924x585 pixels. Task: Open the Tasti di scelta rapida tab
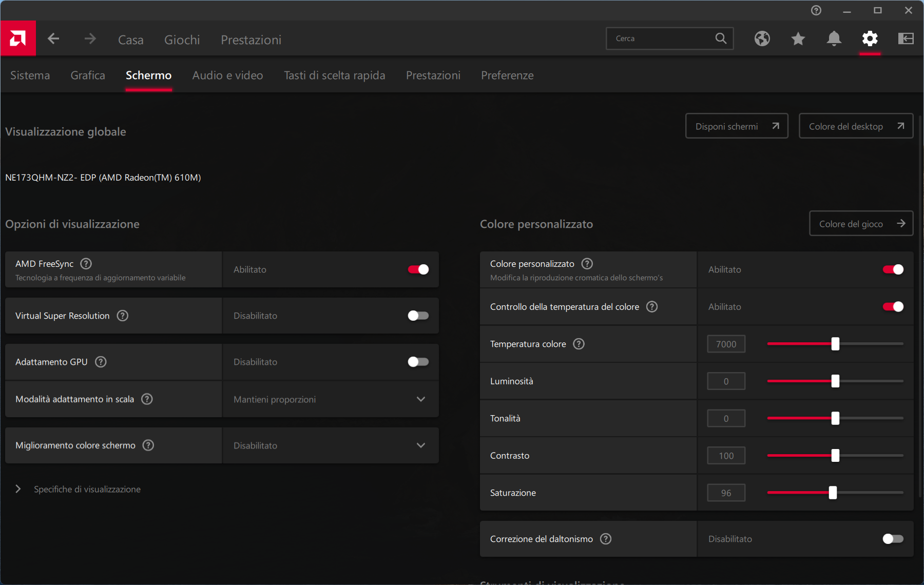pos(334,75)
